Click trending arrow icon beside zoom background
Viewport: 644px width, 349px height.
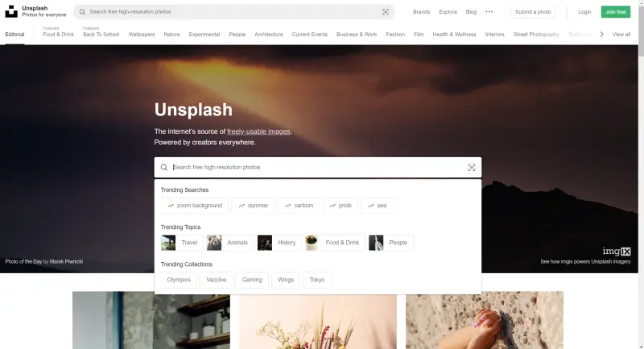[x=171, y=206]
